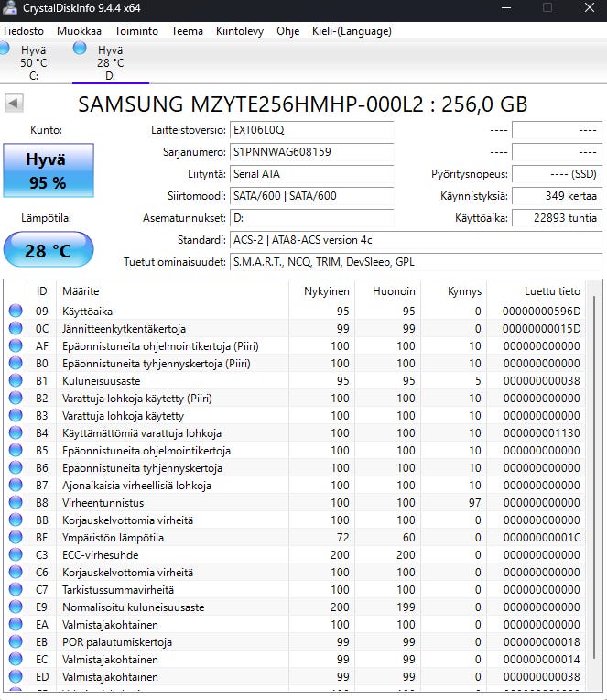This screenshot has width=607, height=700.
Task: Select the Normalisoitu kuluneisuusaste attribute
Action: (134, 607)
